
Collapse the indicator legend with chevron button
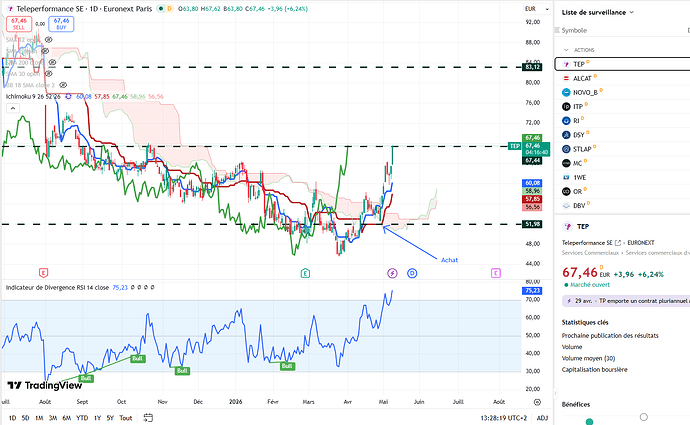pos(13,108)
